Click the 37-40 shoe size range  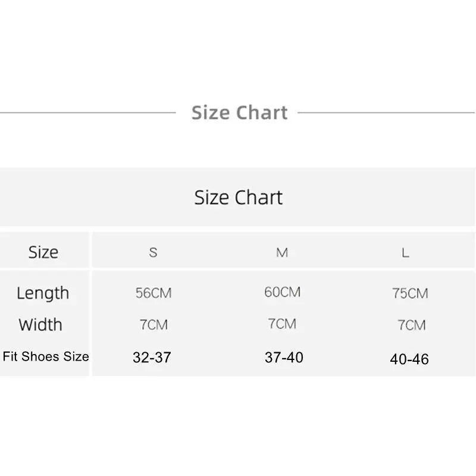pos(284,358)
